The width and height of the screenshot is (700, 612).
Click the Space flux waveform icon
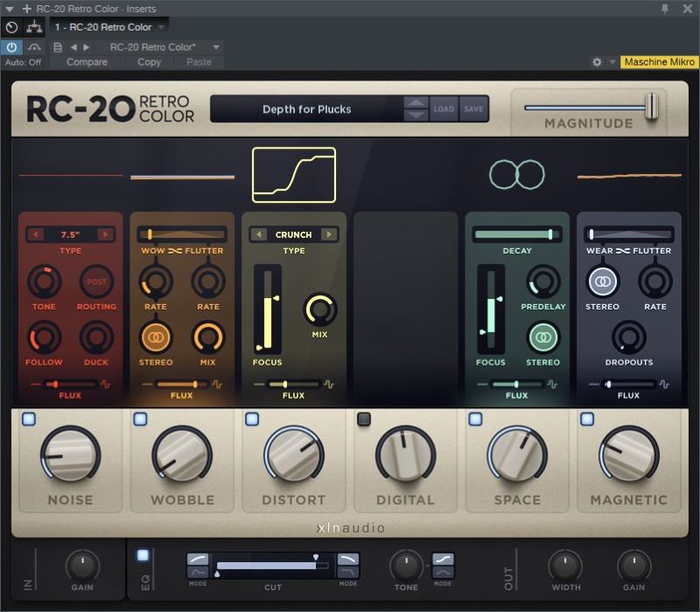[552, 384]
